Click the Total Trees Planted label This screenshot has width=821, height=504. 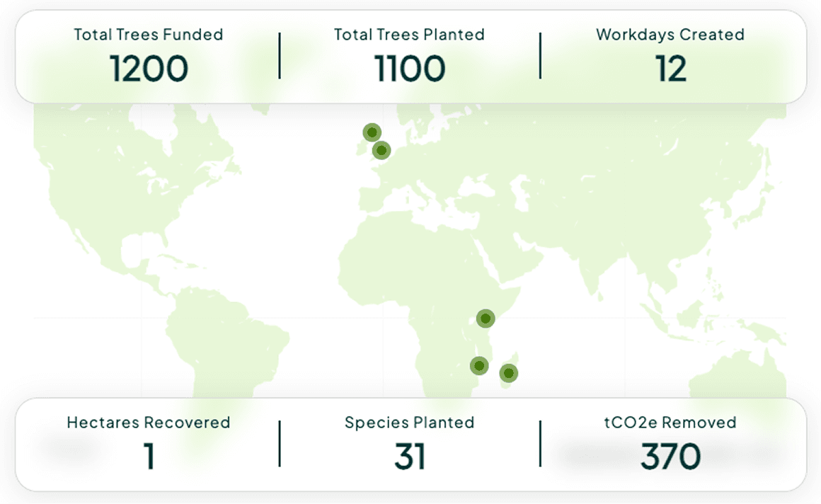[410, 35]
